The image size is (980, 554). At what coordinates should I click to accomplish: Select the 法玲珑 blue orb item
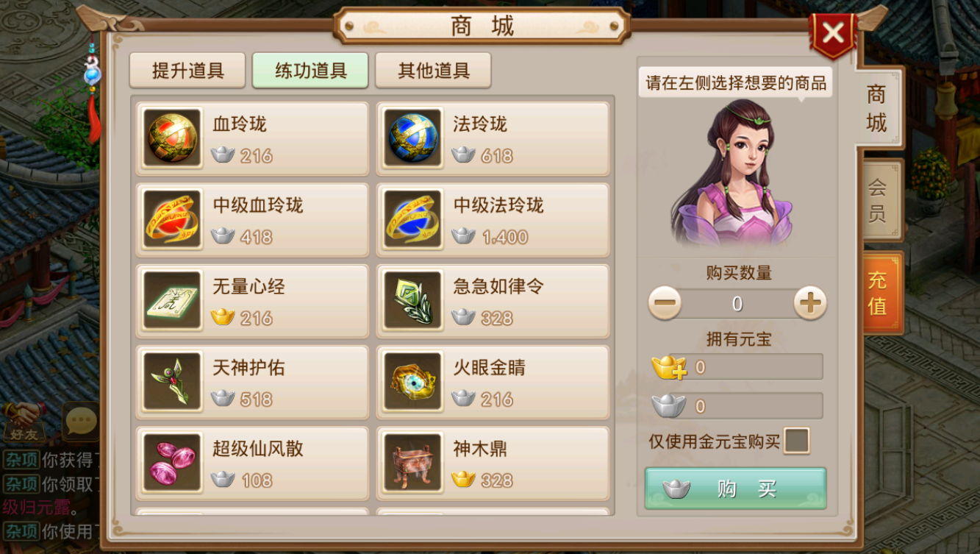(412, 138)
